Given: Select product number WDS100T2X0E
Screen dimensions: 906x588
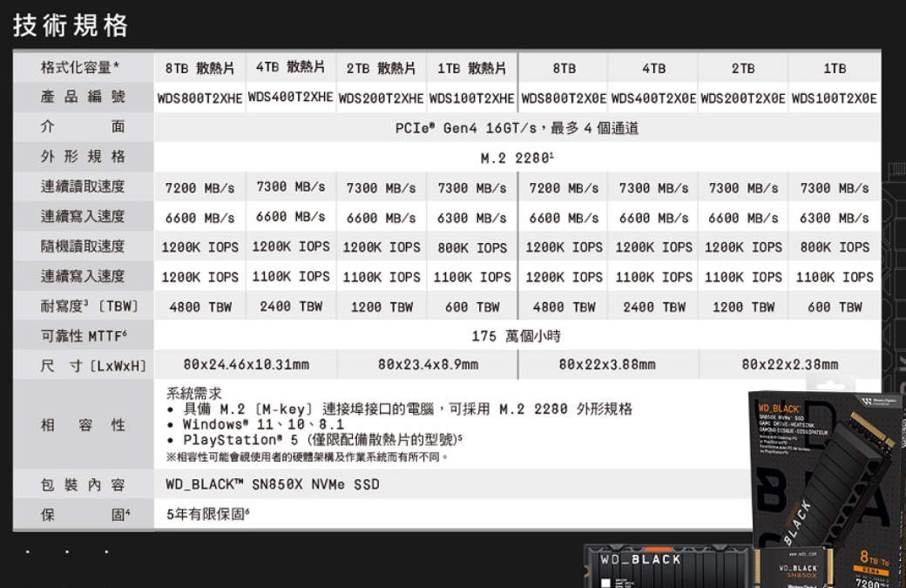Looking at the screenshot, I should (x=835, y=98).
